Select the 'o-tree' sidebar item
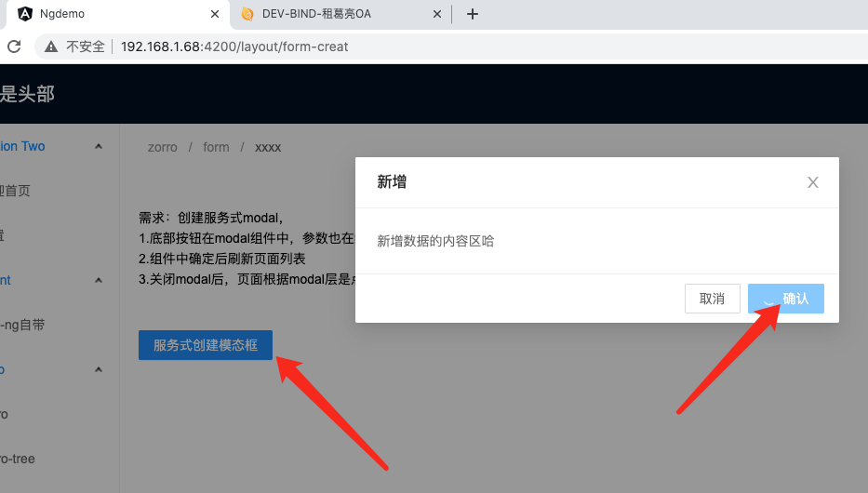Viewport: 868px width, 493px height. coord(17,459)
